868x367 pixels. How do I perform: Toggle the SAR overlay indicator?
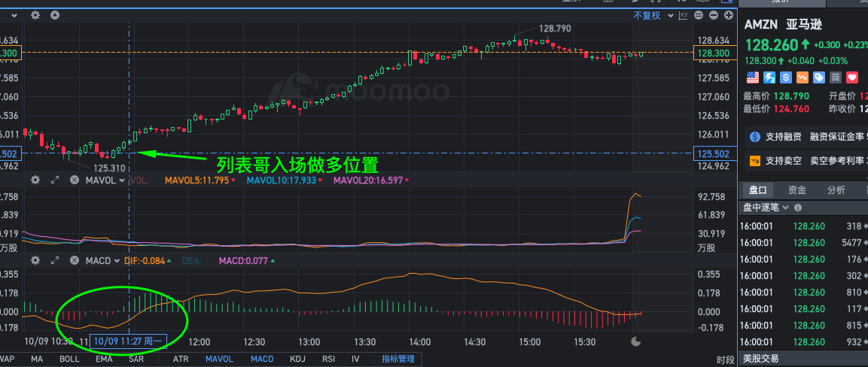[x=136, y=359]
